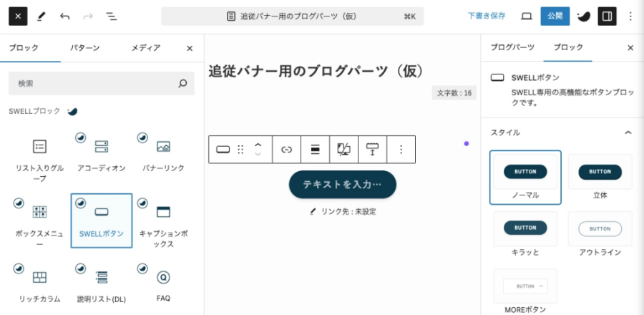Image resolution: width=644 pixels, height=315 pixels.
Task: Open the command palette title bar
Action: [x=292, y=16]
